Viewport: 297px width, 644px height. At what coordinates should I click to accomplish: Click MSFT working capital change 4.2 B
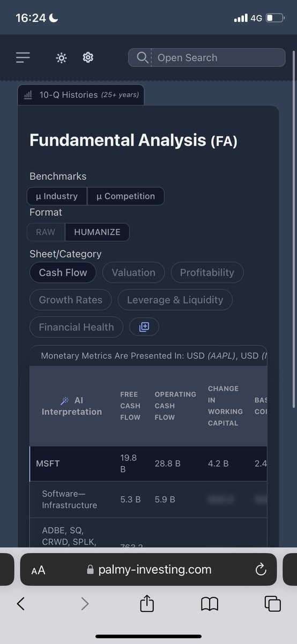click(218, 463)
